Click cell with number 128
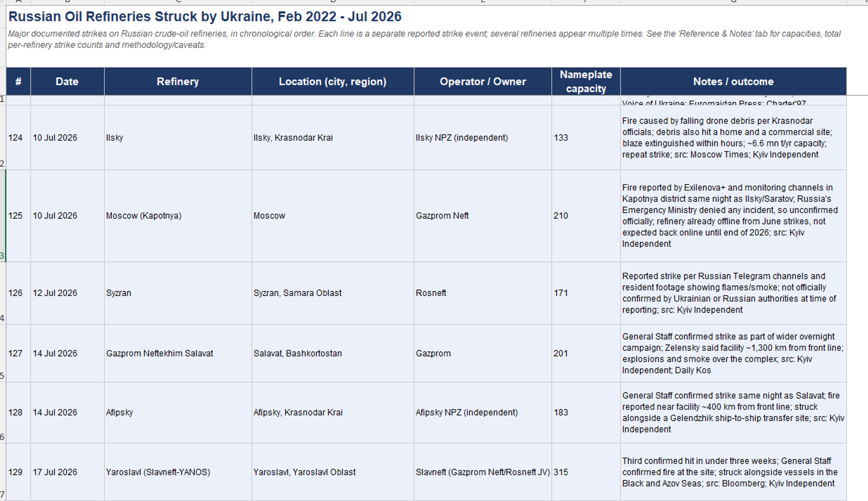Image resolution: width=868 pixels, height=501 pixels. point(18,413)
